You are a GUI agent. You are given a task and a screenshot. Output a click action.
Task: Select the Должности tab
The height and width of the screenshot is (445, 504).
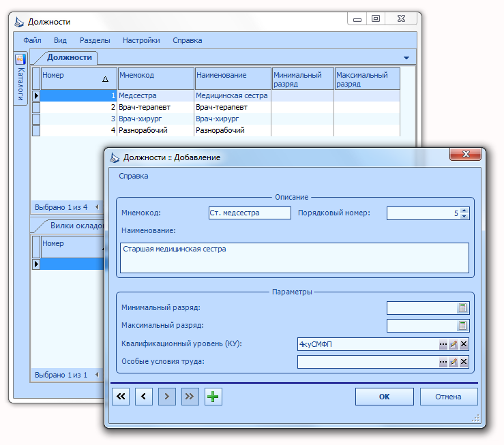(69, 57)
